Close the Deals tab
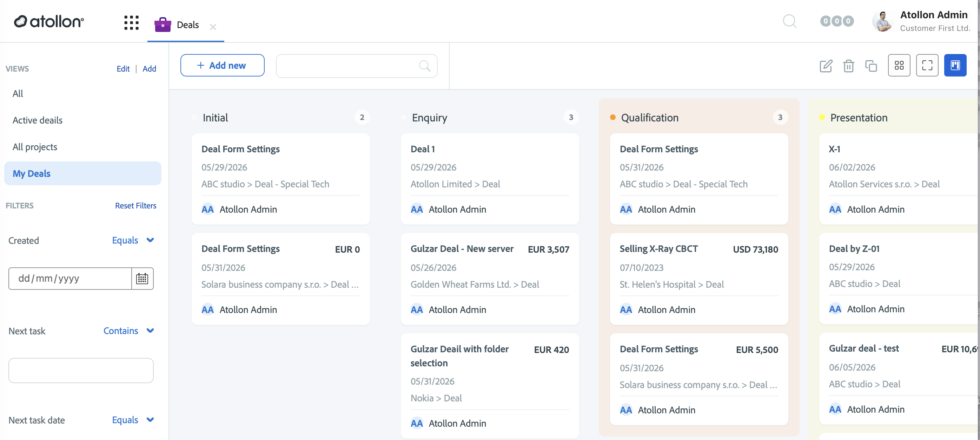The width and height of the screenshot is (980, 440). point(213,27)
